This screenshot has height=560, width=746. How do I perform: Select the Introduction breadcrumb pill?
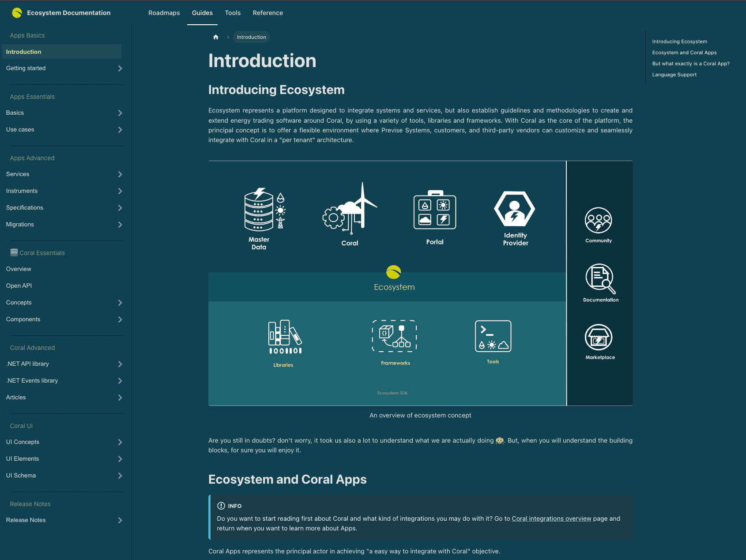click(251, 37)
